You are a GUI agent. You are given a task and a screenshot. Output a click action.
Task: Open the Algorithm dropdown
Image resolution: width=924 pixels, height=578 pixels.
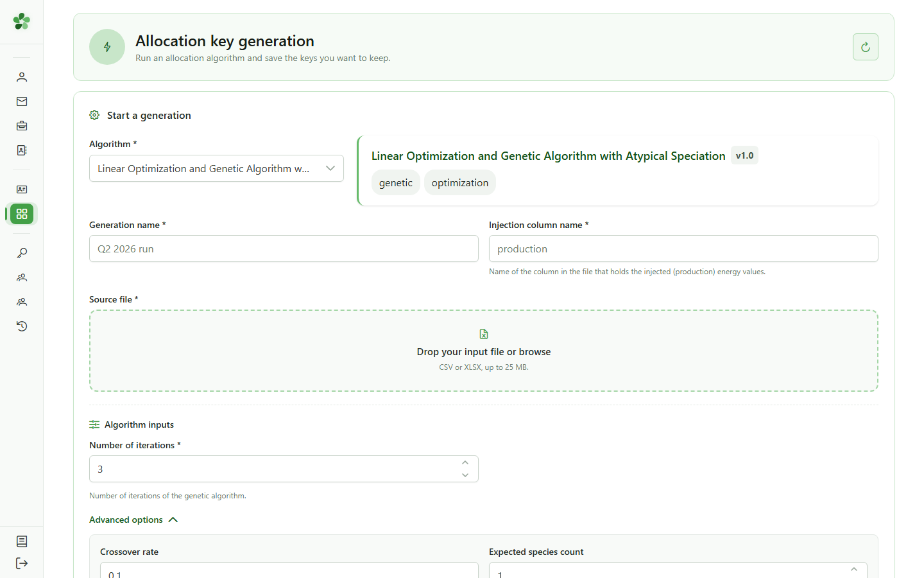pyautogui.click(x=216, y=168)
